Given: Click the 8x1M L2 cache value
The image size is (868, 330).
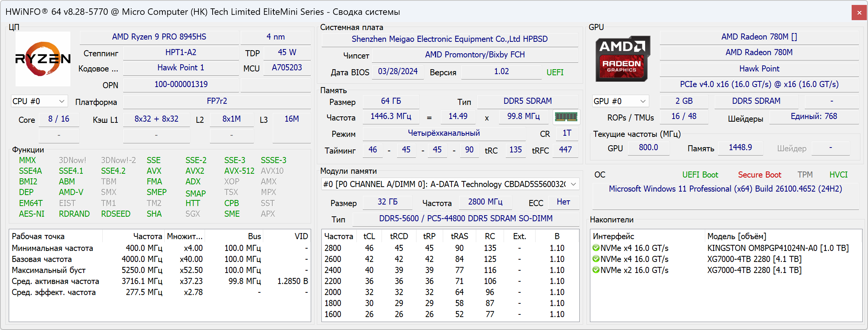Looking at the screenshot, I should pyautogui.click(x=232, y=119).
